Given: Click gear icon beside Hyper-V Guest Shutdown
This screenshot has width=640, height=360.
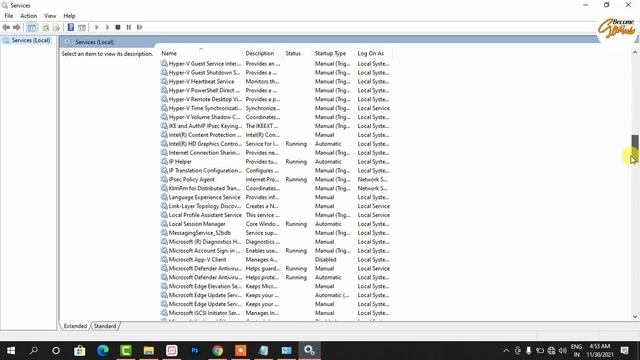Looking at the screenshot, I should 164,73.
